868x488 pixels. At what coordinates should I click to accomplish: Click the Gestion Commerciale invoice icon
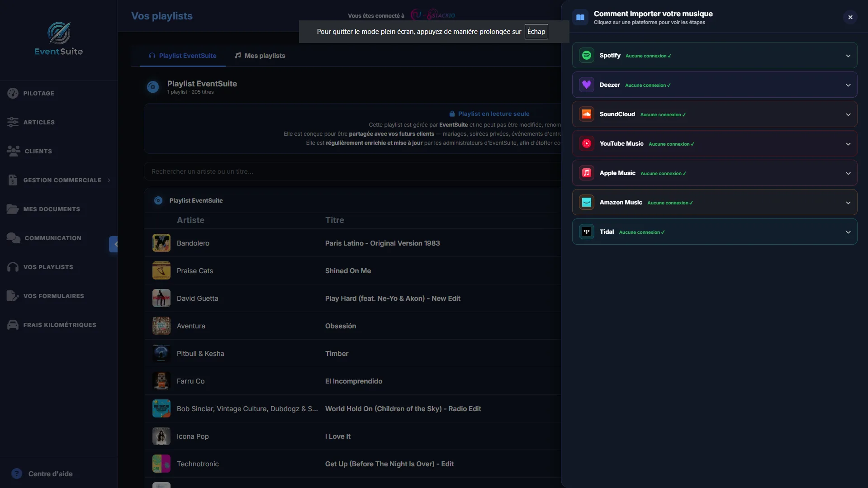point(13,180)
